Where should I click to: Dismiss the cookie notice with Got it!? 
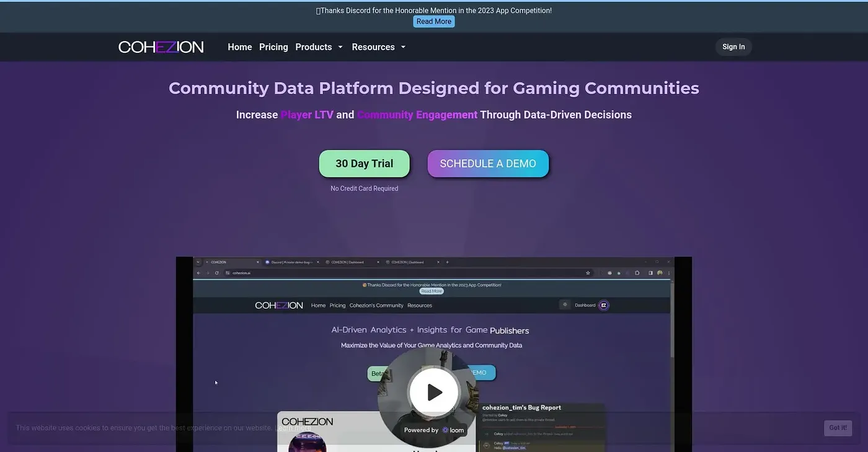point(838,428)
